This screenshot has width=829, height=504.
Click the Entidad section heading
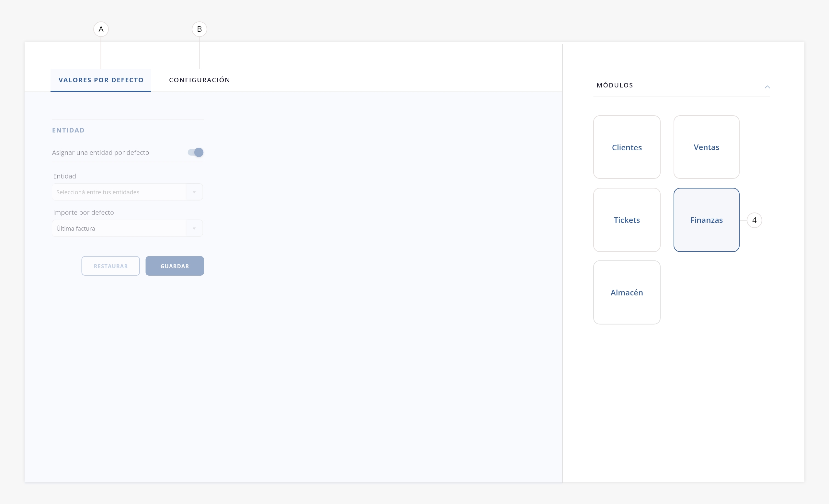[68, 130]
